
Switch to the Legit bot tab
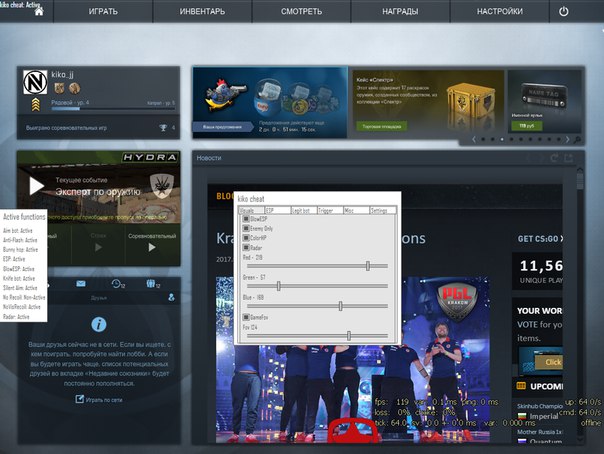tap(302, 211)
